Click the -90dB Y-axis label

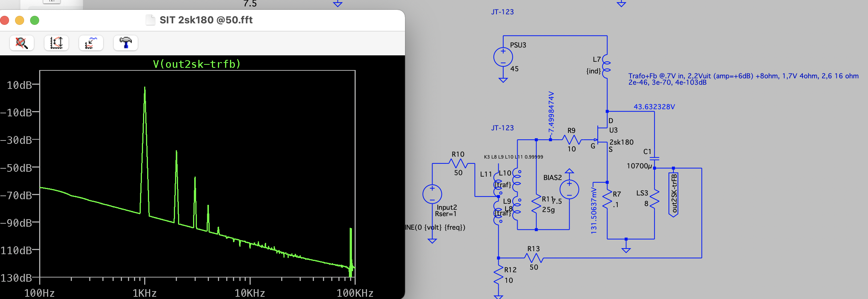point(16,223)
